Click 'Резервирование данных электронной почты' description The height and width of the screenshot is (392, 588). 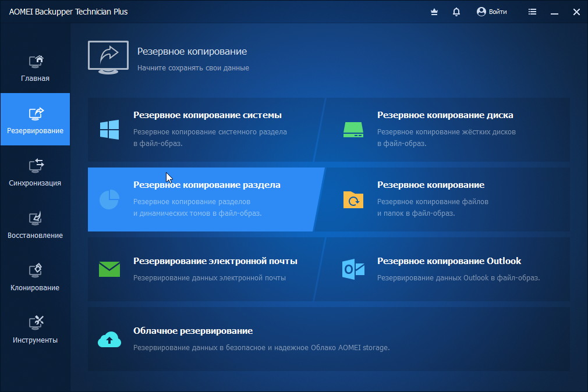(x=209, y=277)
